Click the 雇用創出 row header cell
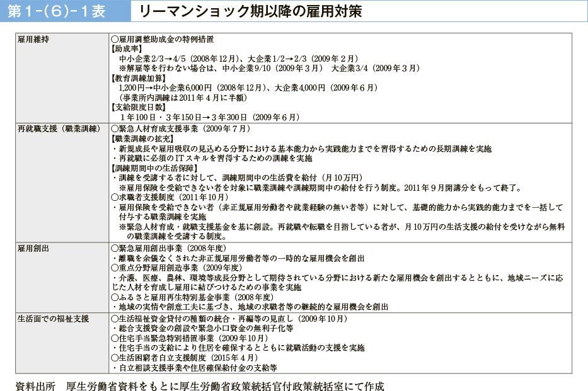Viewport: 588px width, 391px height. tap(33, 248)
